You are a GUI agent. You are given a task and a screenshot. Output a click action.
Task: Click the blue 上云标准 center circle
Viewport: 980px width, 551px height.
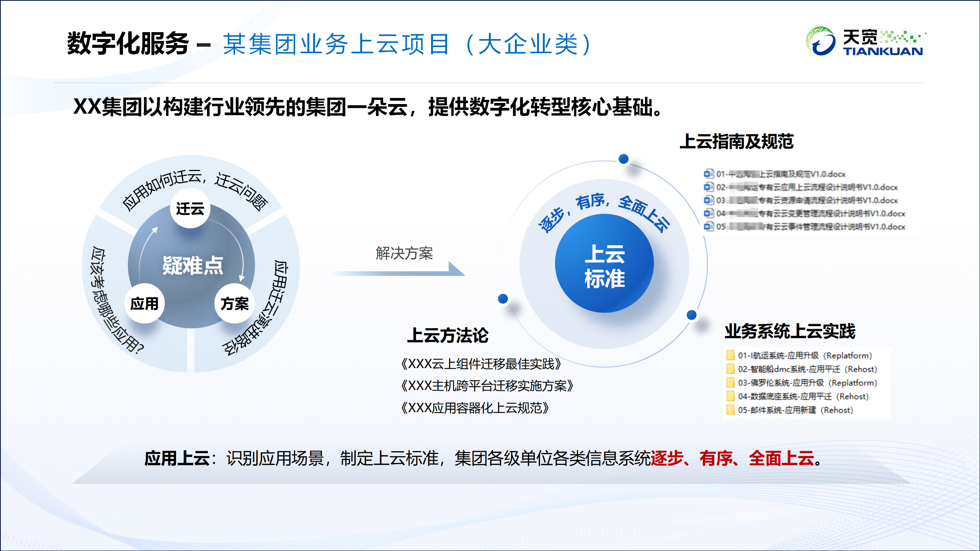[604, 264]
